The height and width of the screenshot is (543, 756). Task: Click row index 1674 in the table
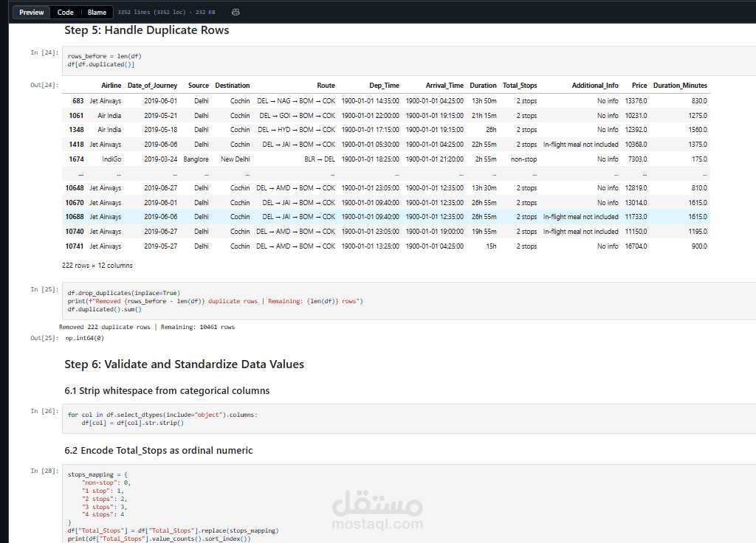click(76, 159)
